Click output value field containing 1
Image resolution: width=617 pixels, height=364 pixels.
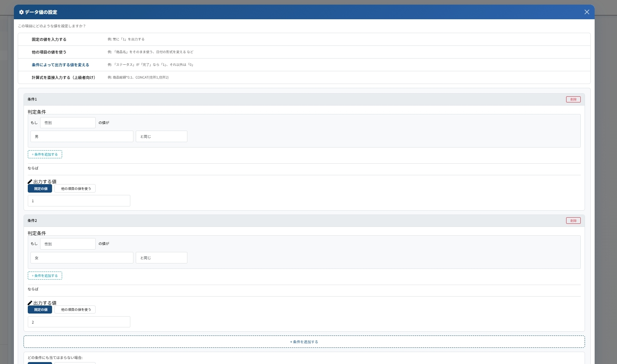[x=79, y=201]
